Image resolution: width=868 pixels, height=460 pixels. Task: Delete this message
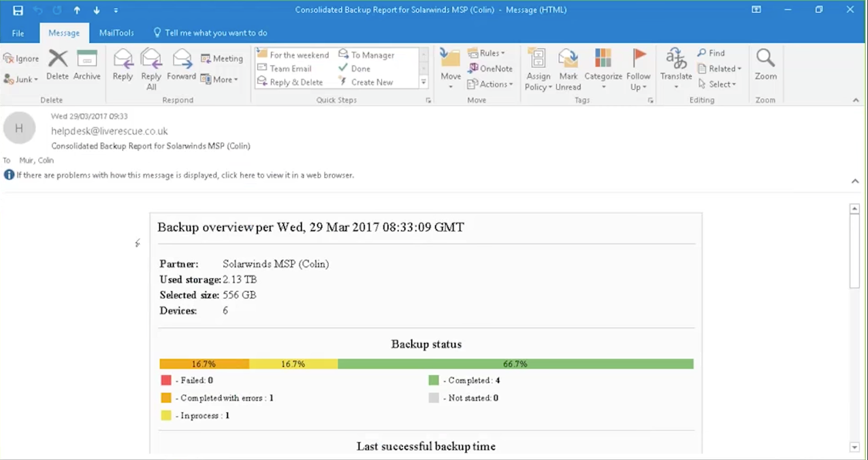click(x=58, y=66)
